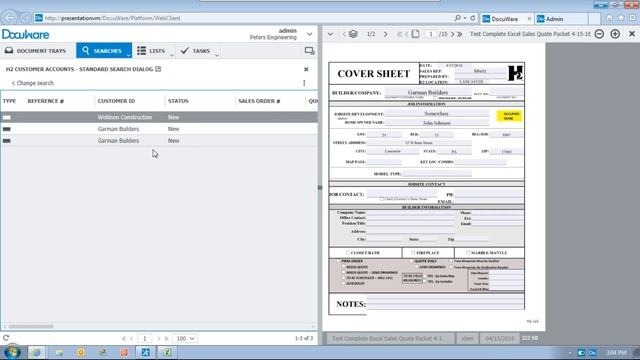Click the xlsm file type label
Viewport: 640px width, 360px height.
click(x=467, y=338)
